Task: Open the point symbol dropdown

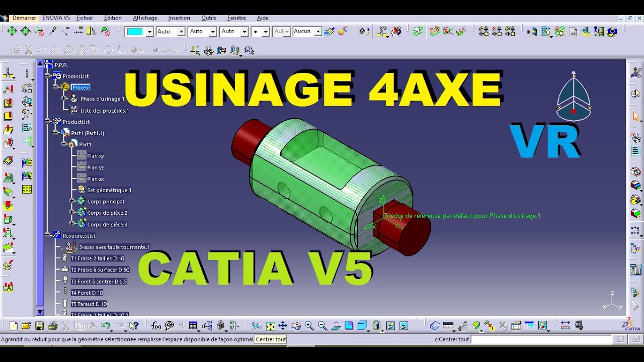Action: tap(261, 32)
